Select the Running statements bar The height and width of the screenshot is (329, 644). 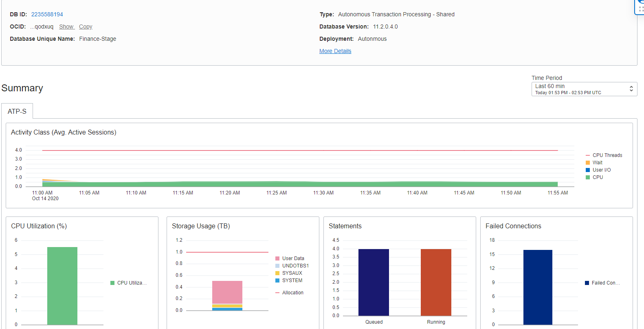(x=436, y=282)
